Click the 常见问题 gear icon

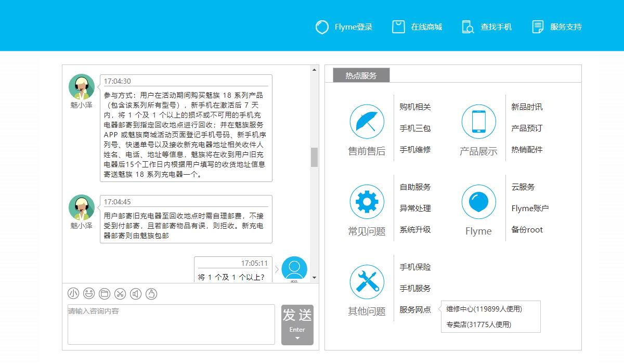coord(367,202)
